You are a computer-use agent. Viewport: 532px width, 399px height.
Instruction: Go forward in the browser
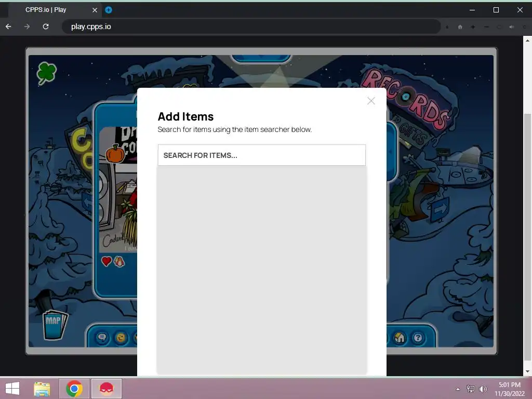(x=27, y=26)
